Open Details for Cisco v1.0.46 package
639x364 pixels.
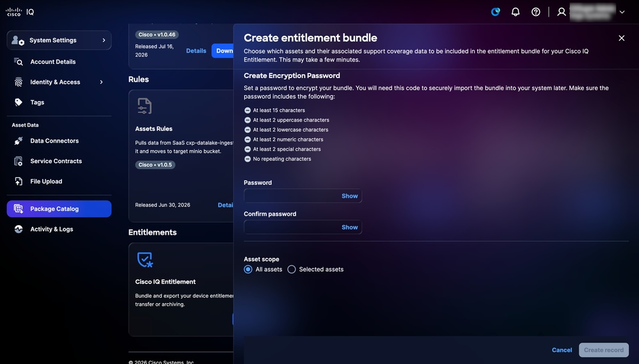[x=196, y=51]
